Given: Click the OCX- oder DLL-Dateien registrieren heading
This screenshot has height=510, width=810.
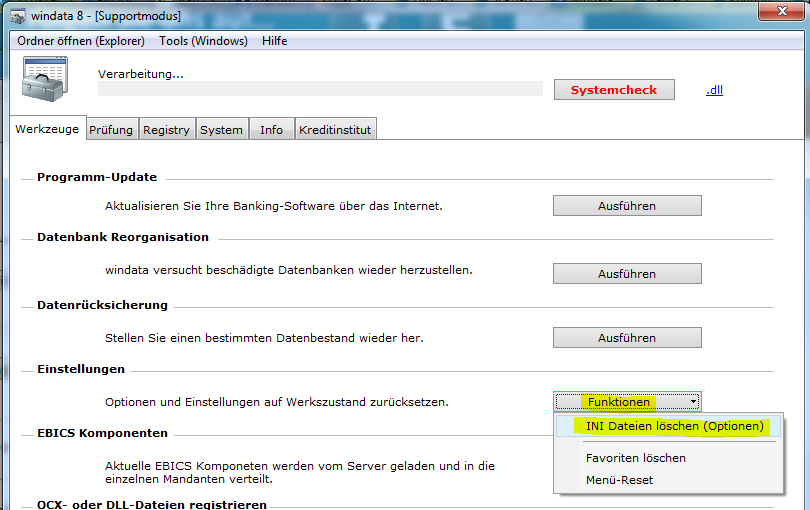Looking at the screenshot, I should click(x=152, y=504).
